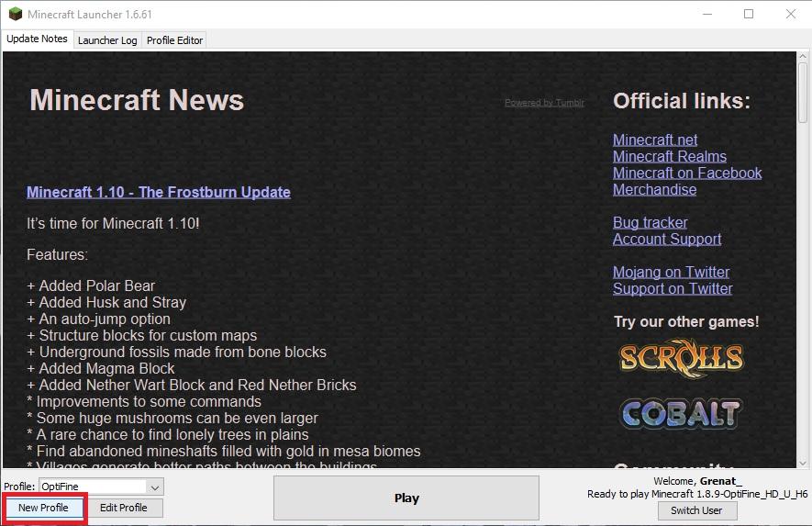This screenshot has width=812, height=526.
Task: Click 'It's time for Minecraft 1.10!' text
Action: pyautogui.click(x=113, y=224)
